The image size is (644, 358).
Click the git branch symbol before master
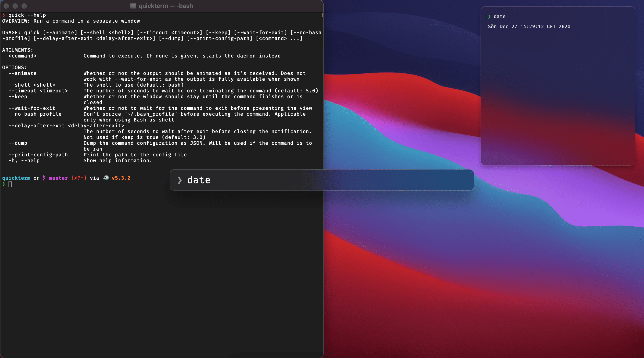coord(44,178)
